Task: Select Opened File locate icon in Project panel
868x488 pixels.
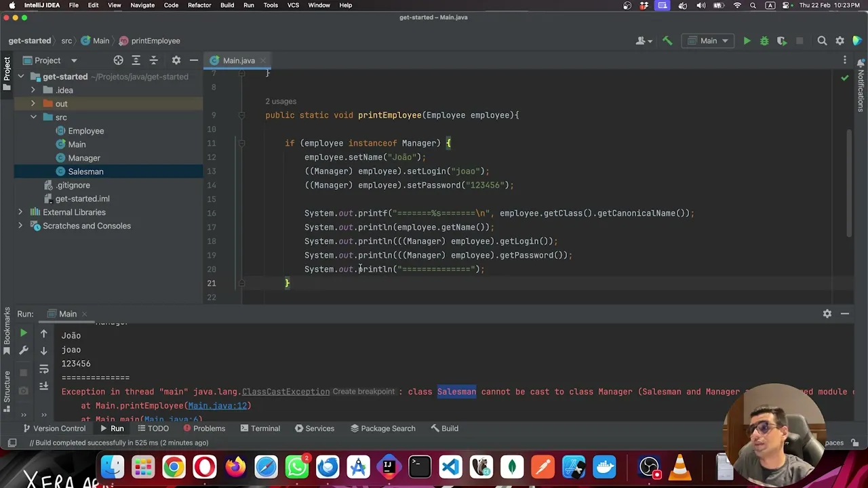Action: pos(118,60)
